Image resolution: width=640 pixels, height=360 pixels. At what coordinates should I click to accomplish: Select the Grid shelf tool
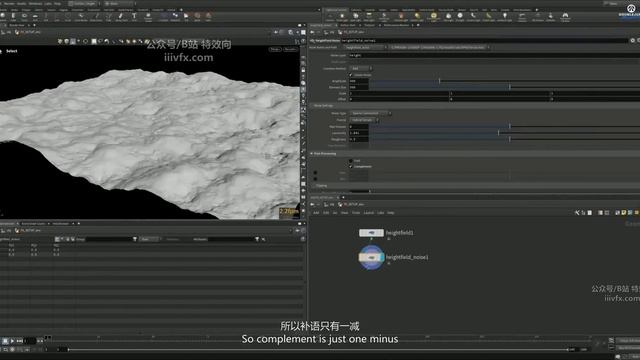pyautogui.click(x=35, y=16)
